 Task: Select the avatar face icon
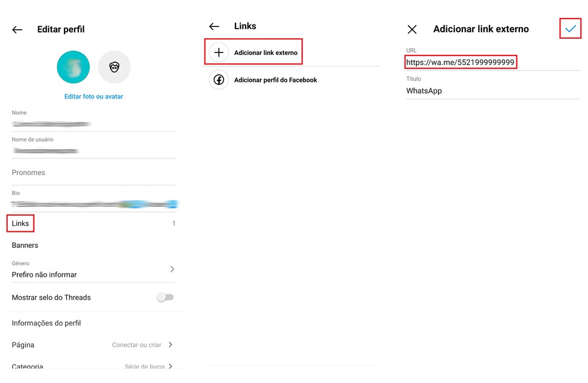pos(114,67)
